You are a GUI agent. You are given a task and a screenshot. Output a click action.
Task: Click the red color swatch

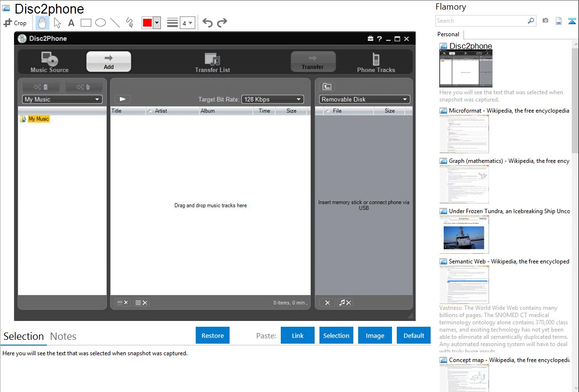[147, 23]
